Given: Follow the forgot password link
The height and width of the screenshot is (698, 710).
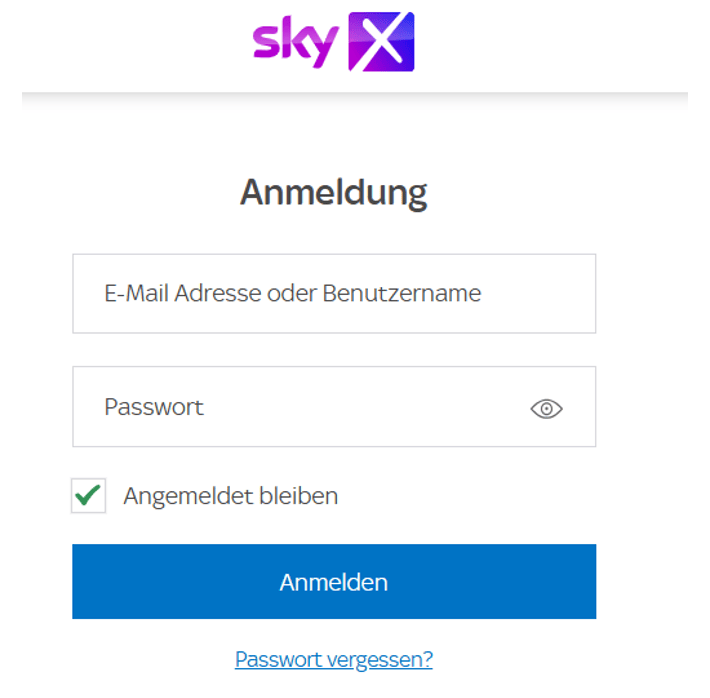Looking at the screenshot, I should coord(334,659).
